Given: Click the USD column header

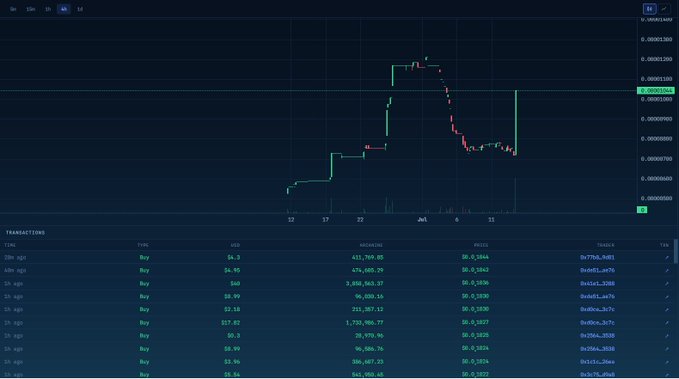Looking at the screenshot, I should point(235,245).
